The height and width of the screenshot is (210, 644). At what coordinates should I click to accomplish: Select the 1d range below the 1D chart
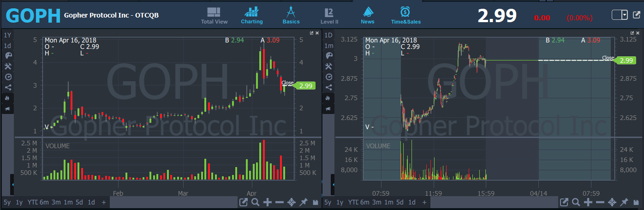(x=412, y=202)
